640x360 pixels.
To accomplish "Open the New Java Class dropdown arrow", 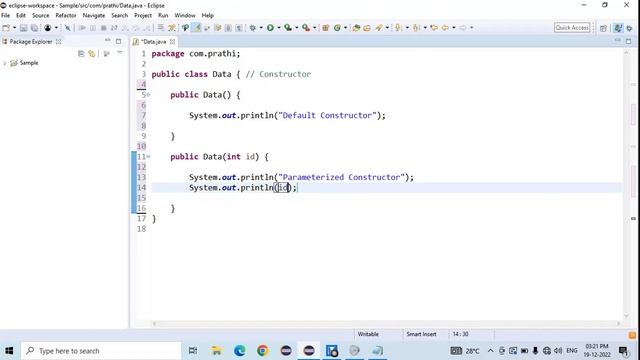I will tap(345, 28).
